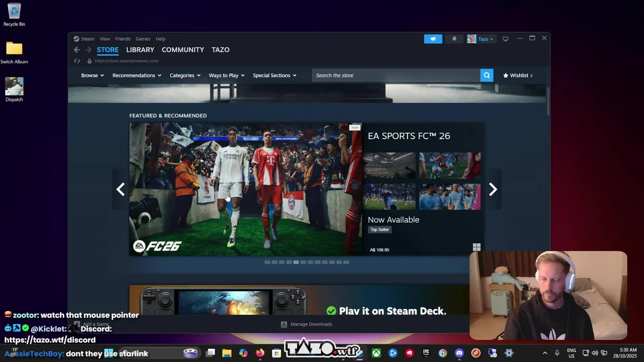Open the three-dot options on the FC26 capsule
644x362 pixels.
pyautogui.click(x=355, y=128)
